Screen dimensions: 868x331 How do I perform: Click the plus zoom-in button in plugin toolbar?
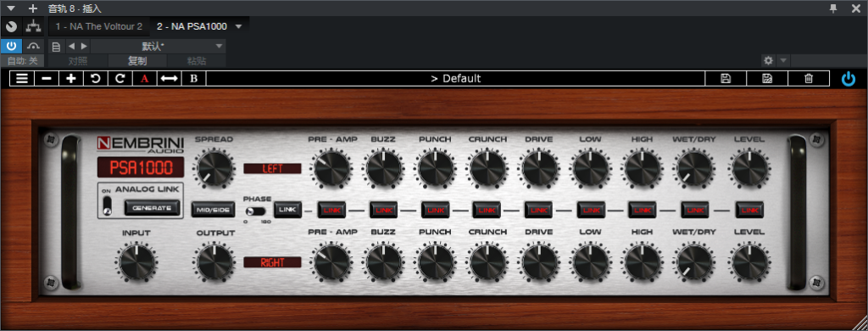point(71,78)
